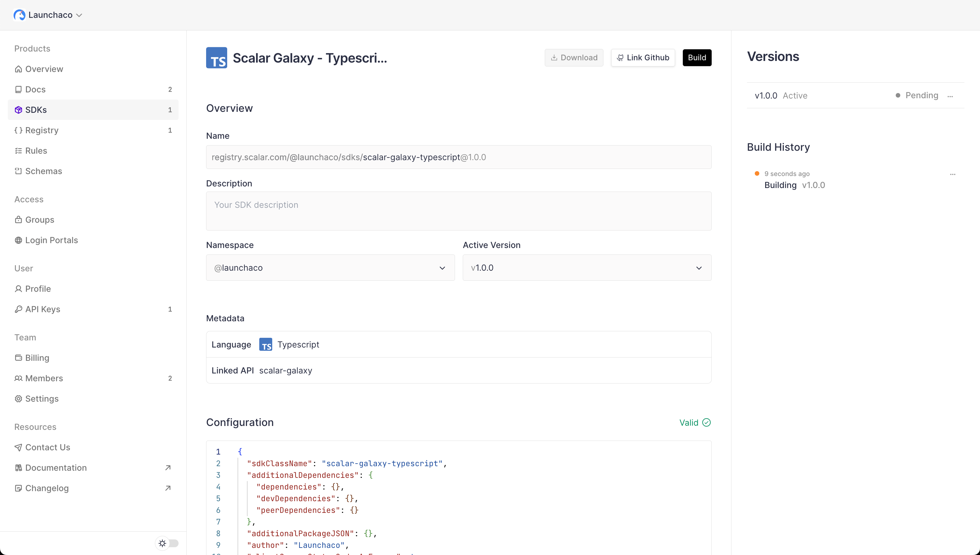Viewport: 980px width, 555px height.
Task: Click the Linked API scalar-galaxy value
Action: (x=286, y=371)
